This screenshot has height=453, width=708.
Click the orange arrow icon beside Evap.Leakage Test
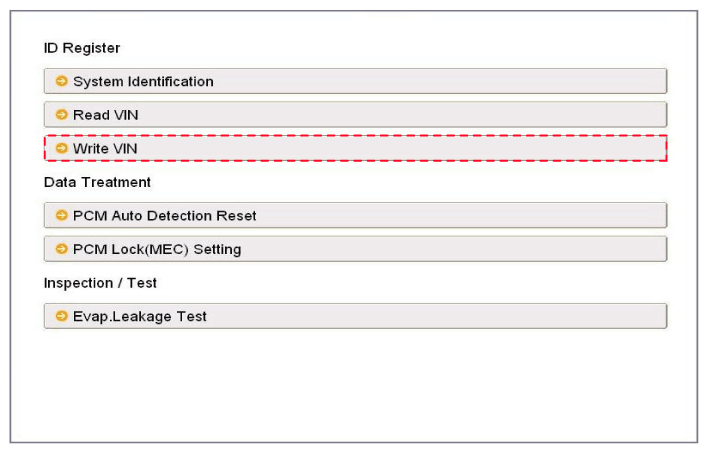tap(61, 316)
